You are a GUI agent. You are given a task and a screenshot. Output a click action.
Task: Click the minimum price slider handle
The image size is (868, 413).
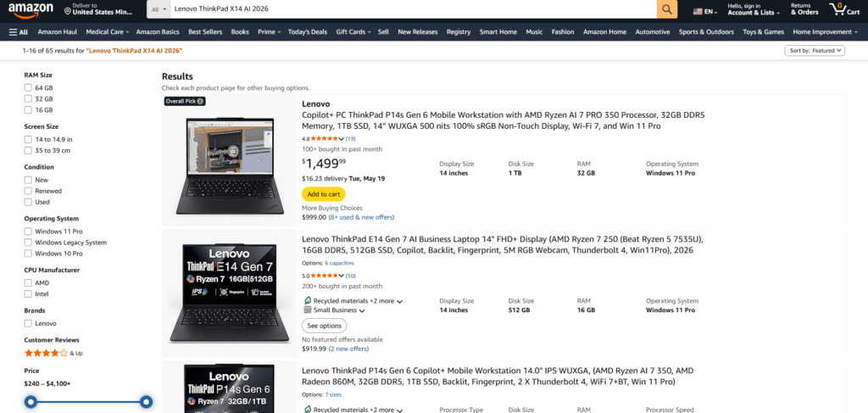[31, 402]
